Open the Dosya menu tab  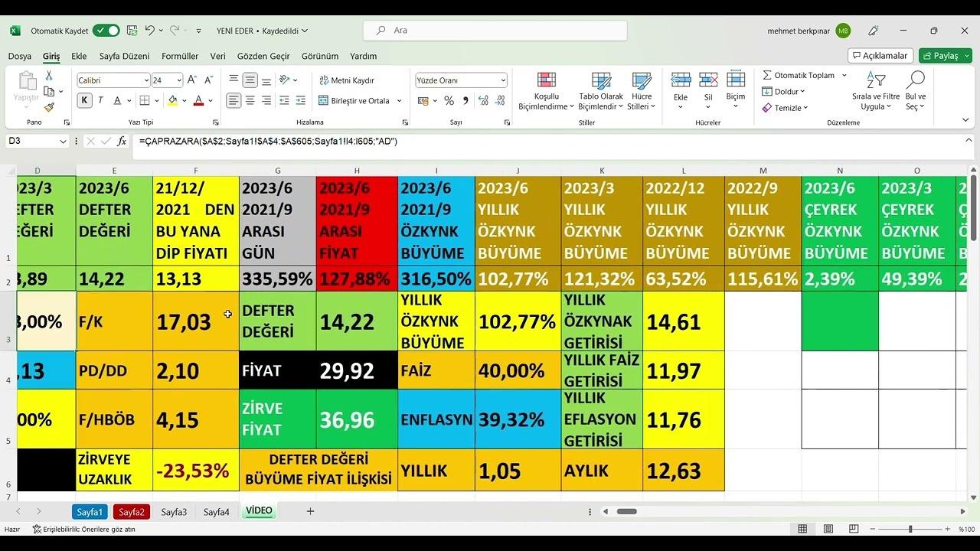(20, 56)
